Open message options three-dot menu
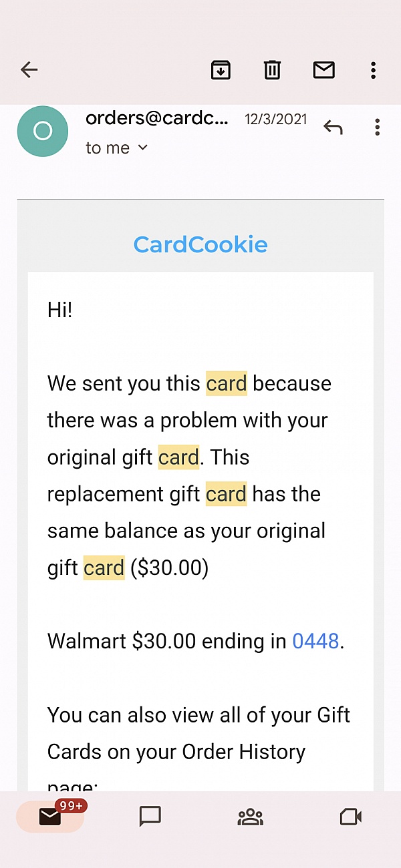The height and width of the screenshot is (868, 401). tap(378, 127)
